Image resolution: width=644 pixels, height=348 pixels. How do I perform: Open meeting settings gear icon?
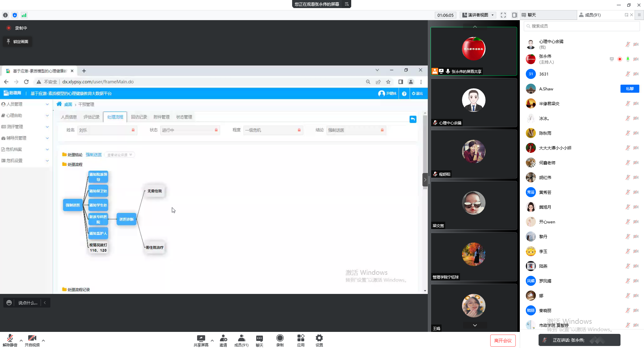coord(319,338)
